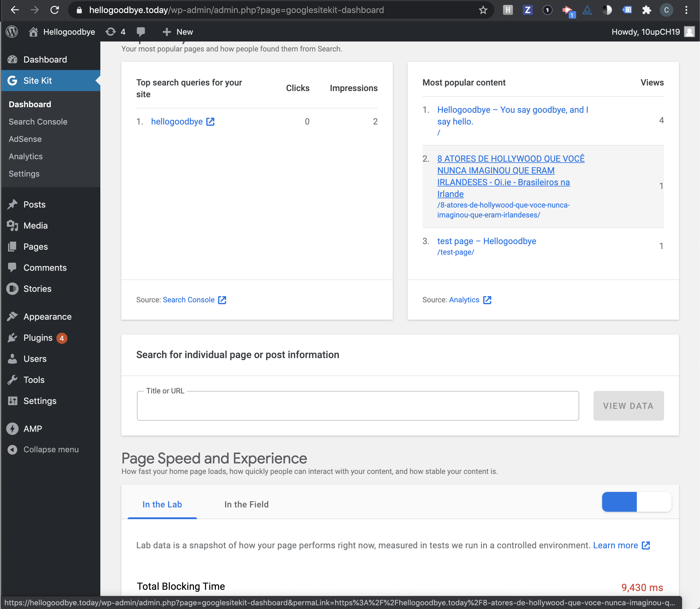Open Posts in the sidebar
The image size is (700, 609).
point(50,204)
